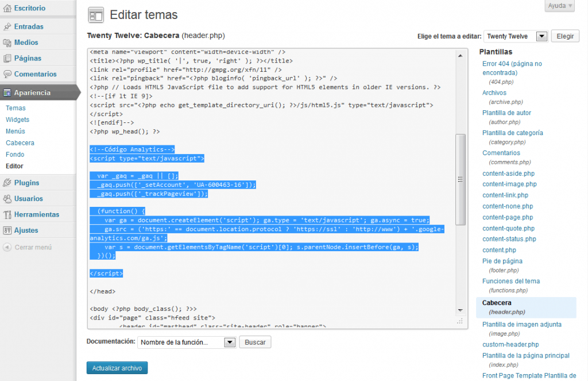The width and height of the screenshot is (588, 381).
Task: Collapse the sidebar with Cerrar menú
Action: click(x=28, y=247)
